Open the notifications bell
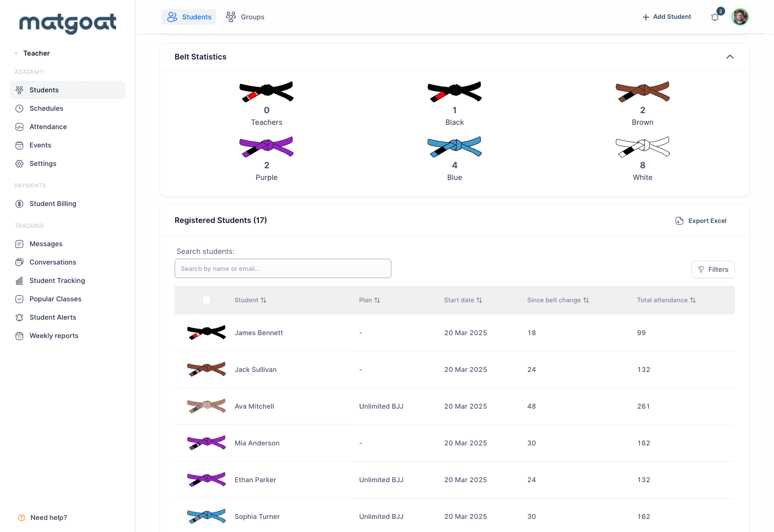Screen dimensions: 774x532 pos(715,17)
